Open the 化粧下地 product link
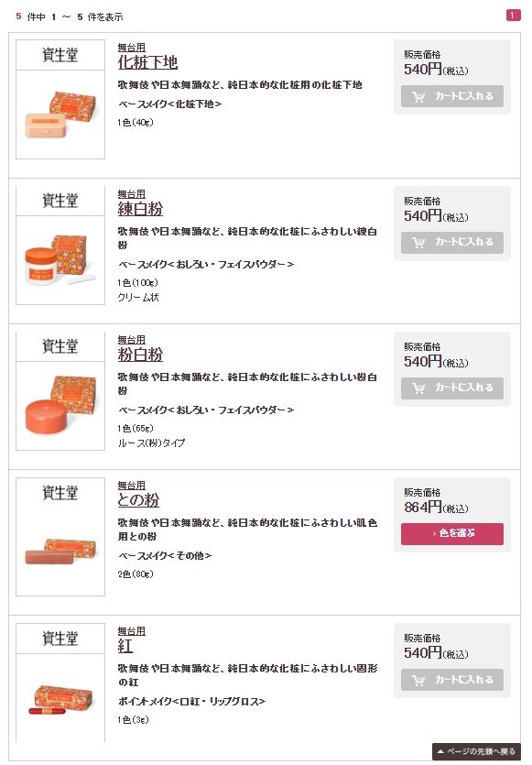 pyautogui.click(x=147, y=62)
